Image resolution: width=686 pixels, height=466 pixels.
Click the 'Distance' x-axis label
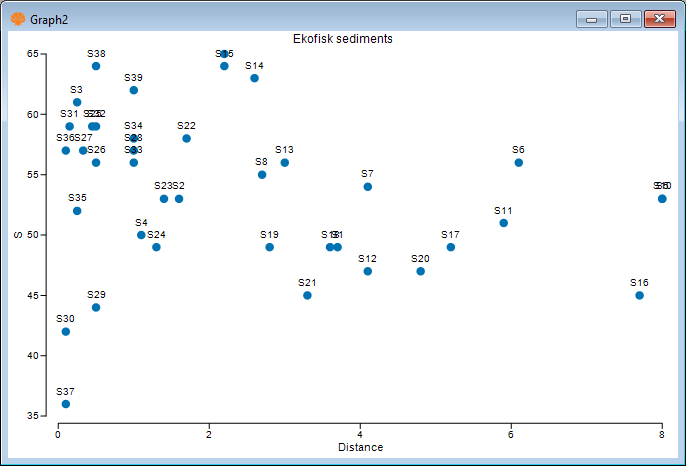(360, 447)
